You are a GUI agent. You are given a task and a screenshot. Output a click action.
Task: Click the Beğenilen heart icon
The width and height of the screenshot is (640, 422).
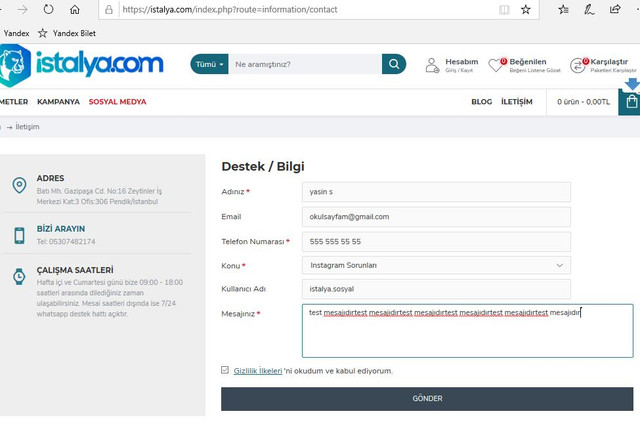496,65
